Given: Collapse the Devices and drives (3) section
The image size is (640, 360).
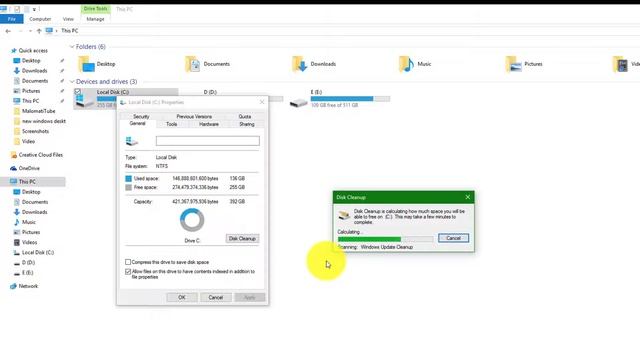Looking at the screenshot, I should point(72,82).
